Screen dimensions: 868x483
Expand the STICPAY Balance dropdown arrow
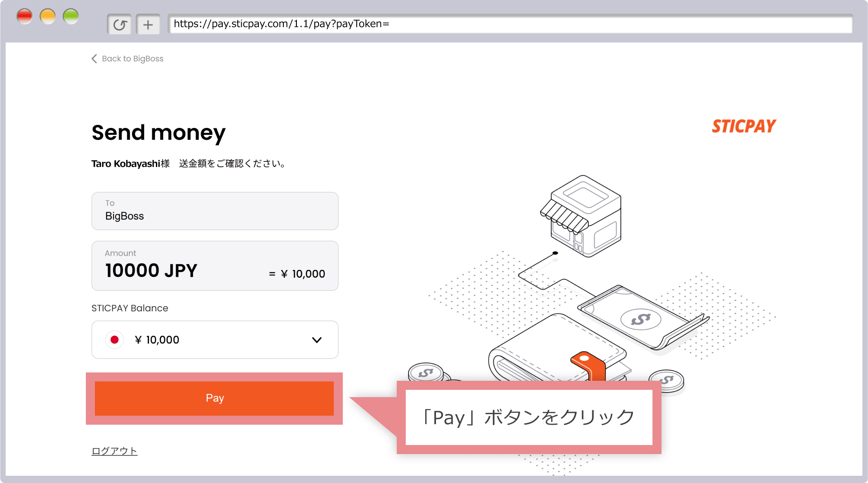(317, 340)
